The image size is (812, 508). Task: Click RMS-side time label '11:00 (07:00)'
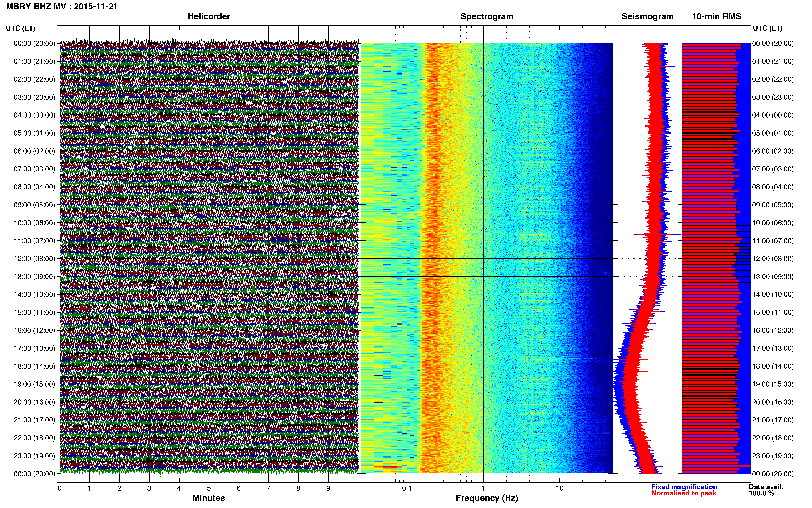point(773,241)
